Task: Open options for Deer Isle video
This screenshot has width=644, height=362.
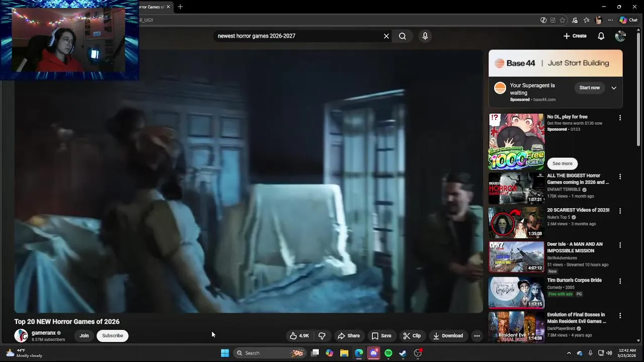Action: coord(620,245)
